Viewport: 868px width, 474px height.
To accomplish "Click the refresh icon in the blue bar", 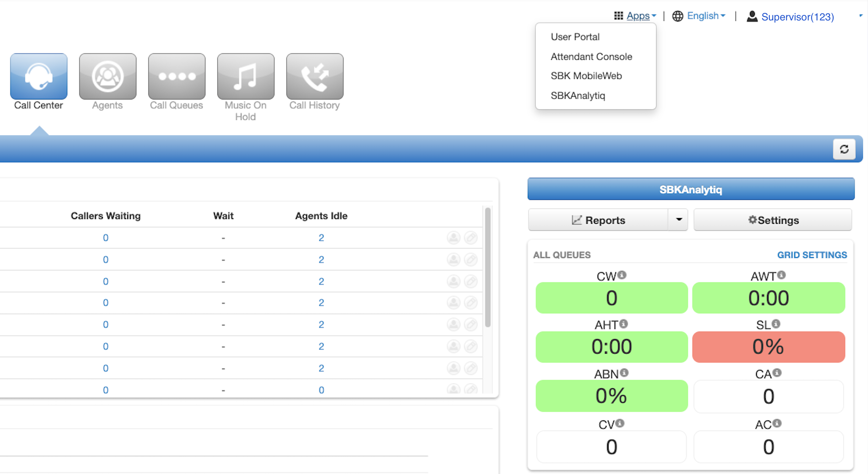I will (844, 149).
